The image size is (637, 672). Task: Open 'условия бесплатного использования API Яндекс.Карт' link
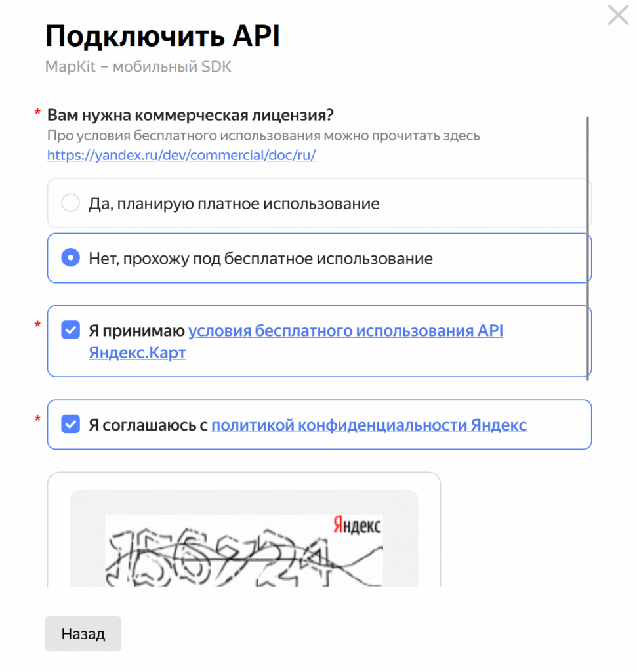pos(346,331)
